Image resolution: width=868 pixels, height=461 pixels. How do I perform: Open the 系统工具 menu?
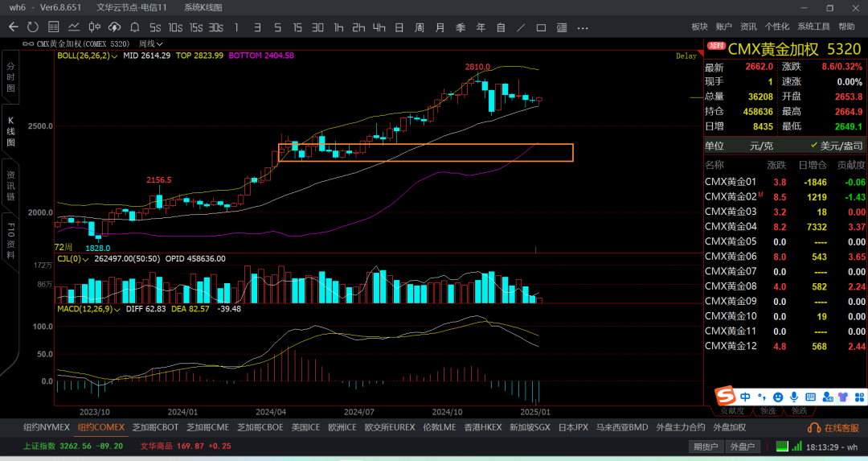pos(813,27)
